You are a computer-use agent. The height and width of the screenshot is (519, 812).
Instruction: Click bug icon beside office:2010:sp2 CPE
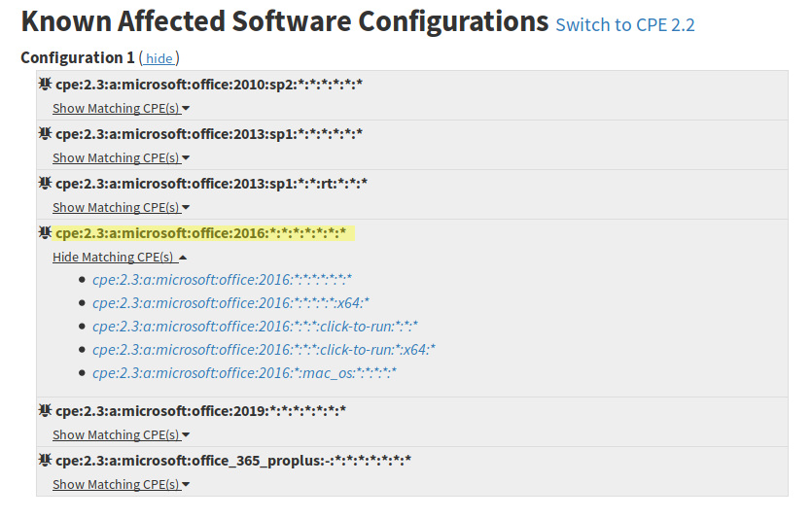point(45,84)
